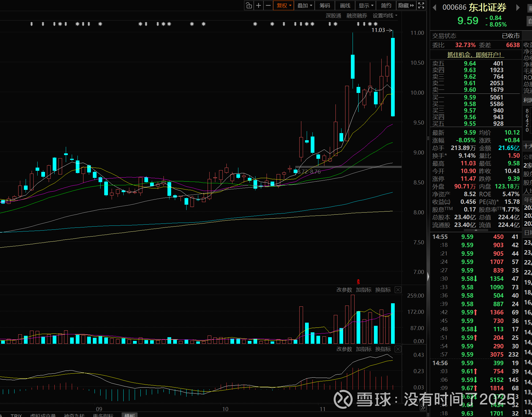
Task: Zoom in the chart with plus button
Action: [x=259, y=5]
